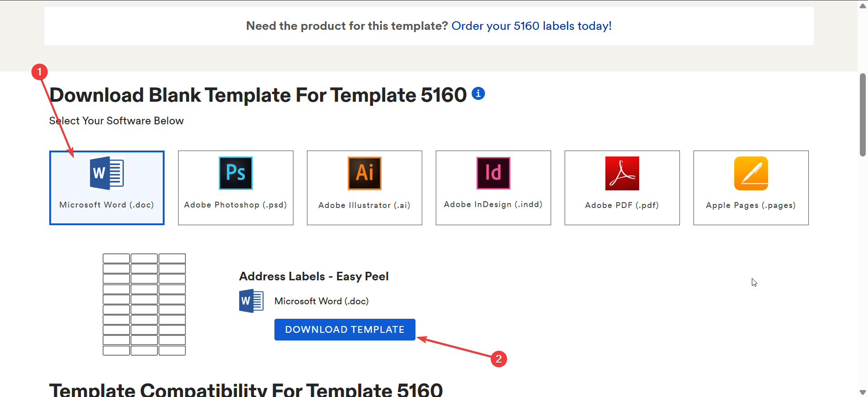Select the Apple Pages (.pages) label
868x397 pixels.
click(751, 205)
